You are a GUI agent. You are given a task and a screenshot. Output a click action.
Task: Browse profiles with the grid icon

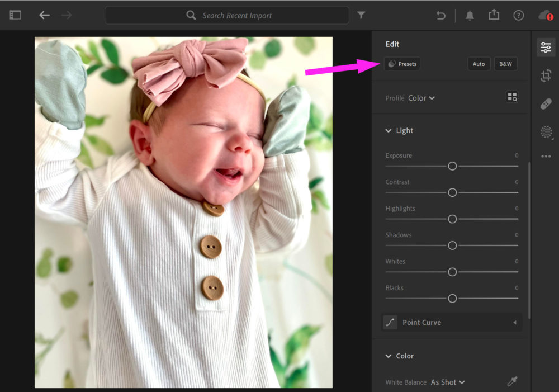[512, 97]
